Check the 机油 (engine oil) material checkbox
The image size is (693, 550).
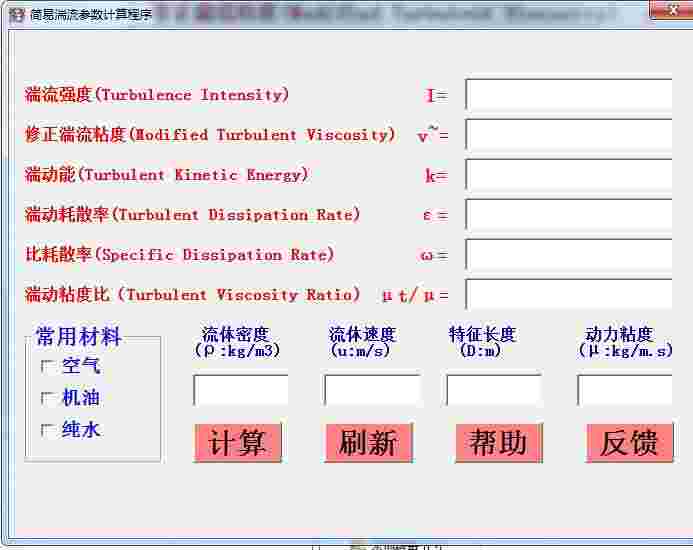(x=48, y=398)
